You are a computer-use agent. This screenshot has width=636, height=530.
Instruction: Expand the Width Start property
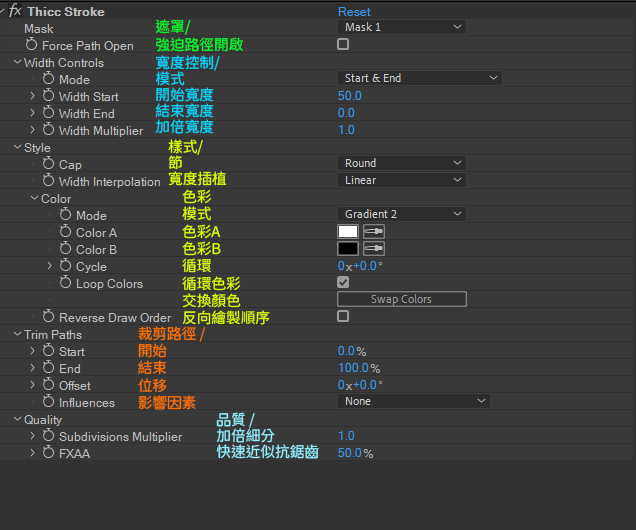(32, 96)
